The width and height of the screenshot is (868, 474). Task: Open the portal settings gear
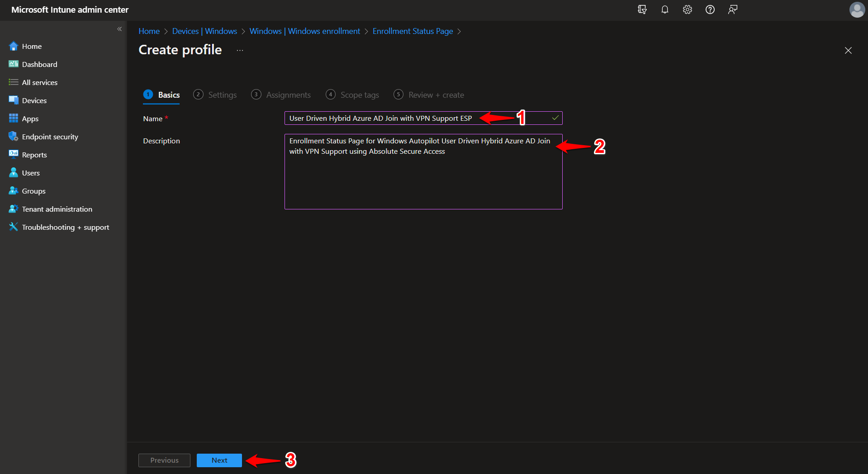tap(687, 9)
